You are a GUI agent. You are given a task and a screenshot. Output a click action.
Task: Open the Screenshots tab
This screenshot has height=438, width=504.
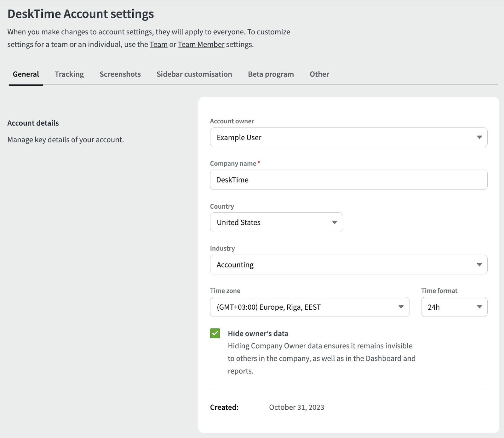pyautogui.click(x=120, y=74)
